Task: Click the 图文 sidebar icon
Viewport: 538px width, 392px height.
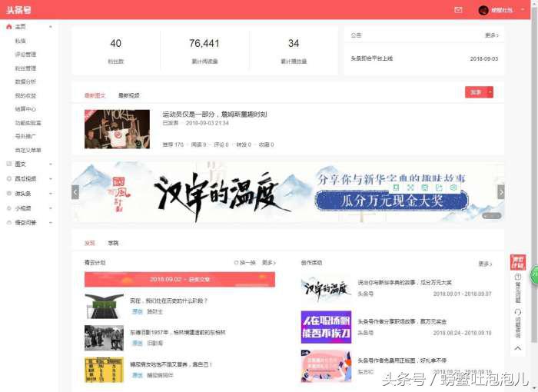Action: click(x=9, y=164)
